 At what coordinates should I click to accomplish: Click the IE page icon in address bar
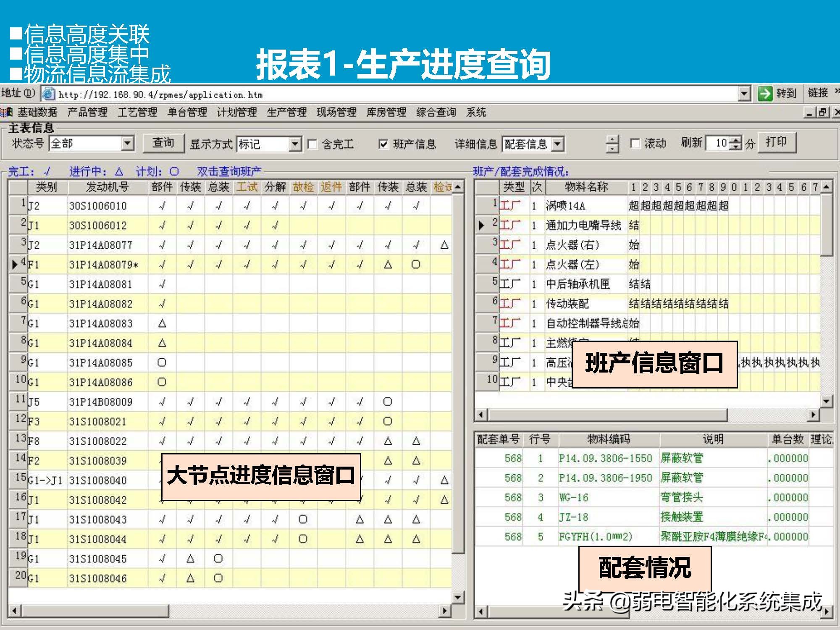(49, 94)
